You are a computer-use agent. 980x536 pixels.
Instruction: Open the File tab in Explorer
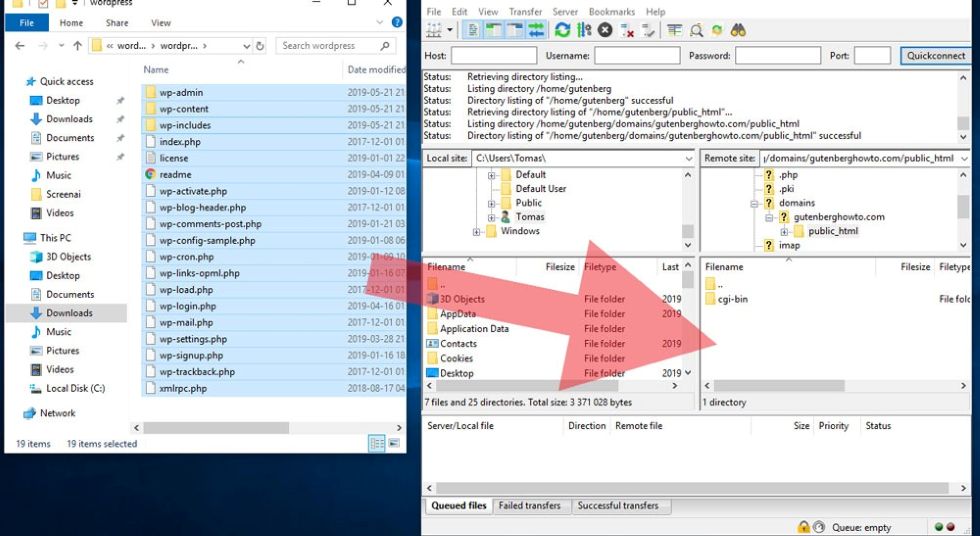(26, 22)
